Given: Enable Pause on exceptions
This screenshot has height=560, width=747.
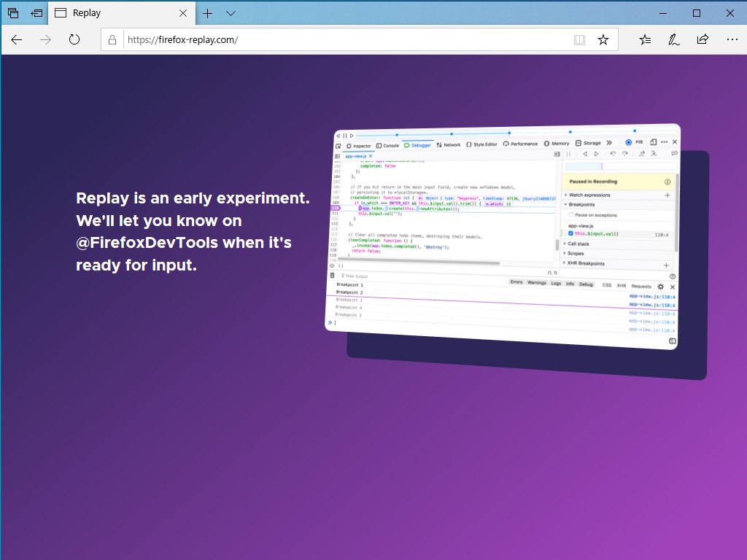Looking at the screenshot, I should pos(571,214).
